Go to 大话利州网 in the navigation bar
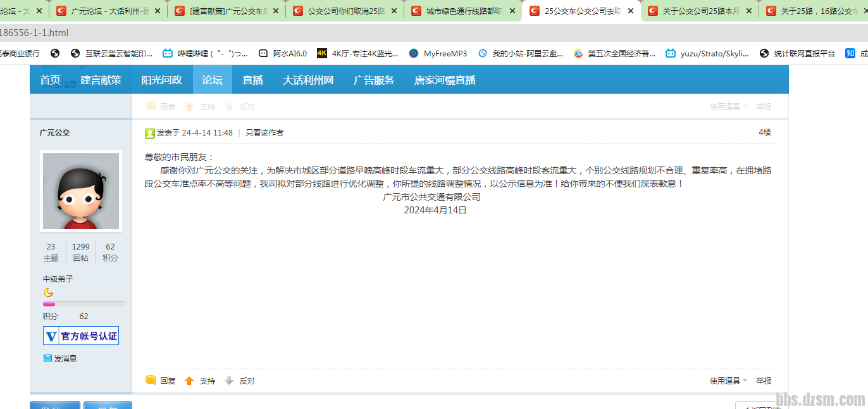Image resolution: width=868 pixels, height=409 pixels. [307, 80]
